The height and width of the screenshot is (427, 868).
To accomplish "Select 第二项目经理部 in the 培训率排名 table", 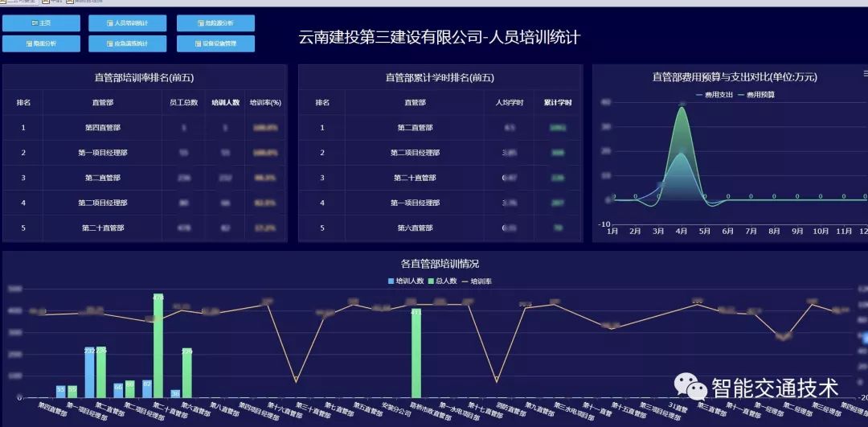I will [145, 203].
